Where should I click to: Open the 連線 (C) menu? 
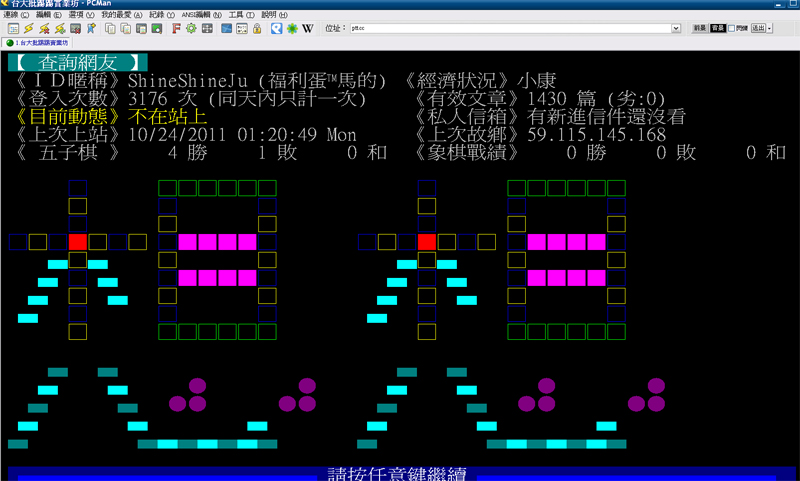click(16, 15)
